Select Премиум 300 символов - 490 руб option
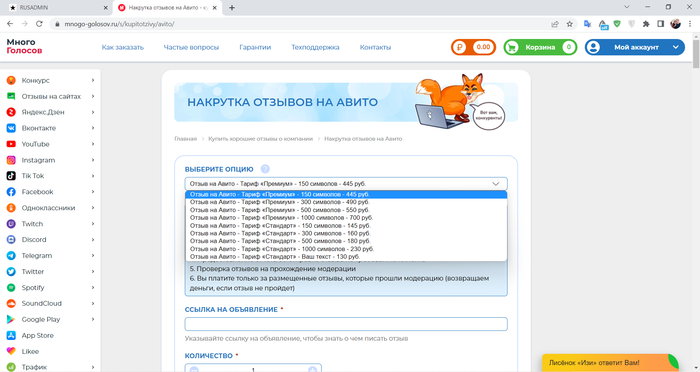 tap(346, 202)
